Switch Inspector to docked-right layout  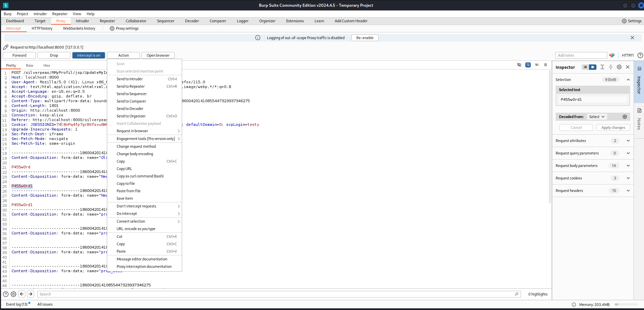[592, 67]
